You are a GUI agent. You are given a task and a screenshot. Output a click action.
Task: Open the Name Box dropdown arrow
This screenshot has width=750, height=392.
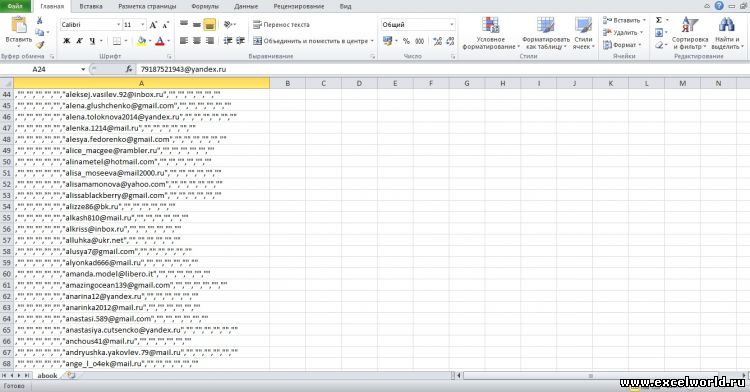tap(83, 69)
